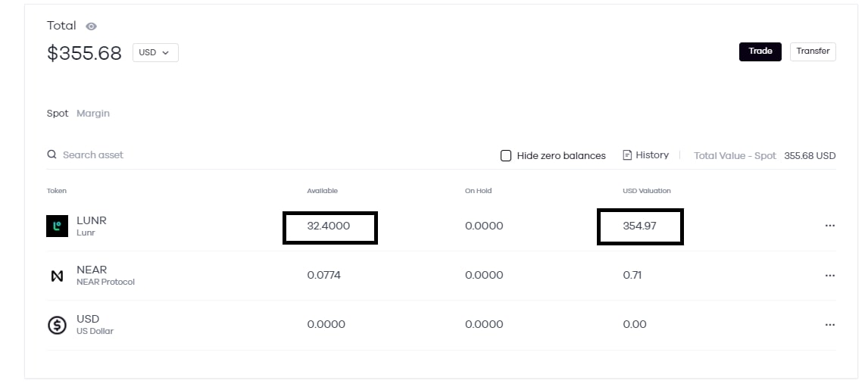This screenshot has height=387, width=868.
Task: Select the LUNR token name
Action: [x=92, y=220]
